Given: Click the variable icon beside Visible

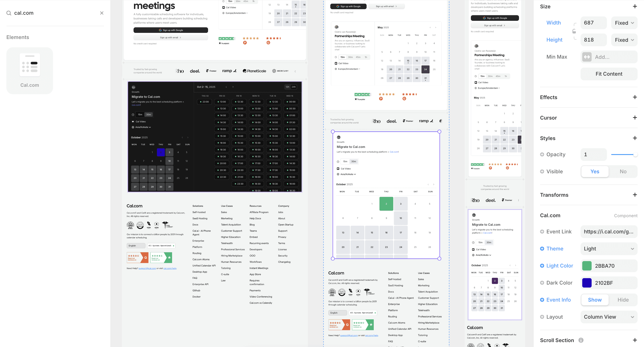Looking at the screenshot, I should coord(542,171).
